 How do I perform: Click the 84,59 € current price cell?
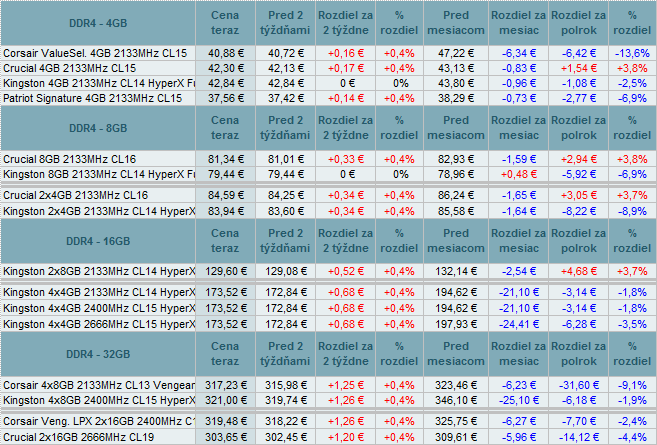226,195
